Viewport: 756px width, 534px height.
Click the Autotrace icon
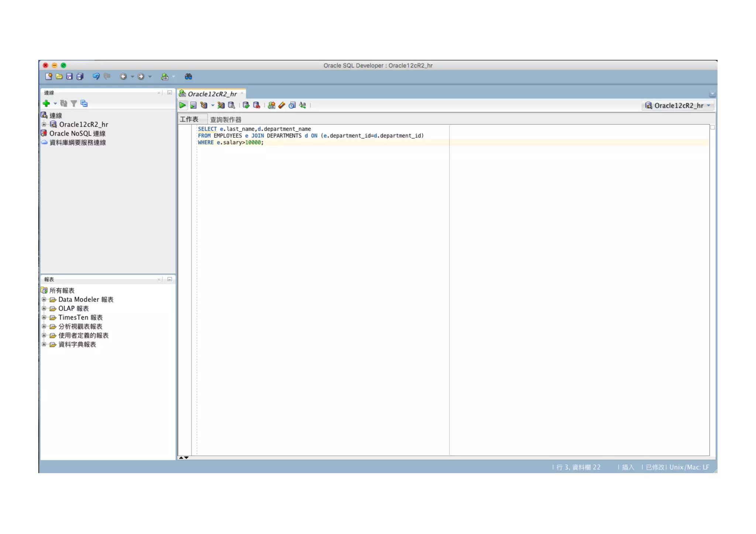point(221,105)
